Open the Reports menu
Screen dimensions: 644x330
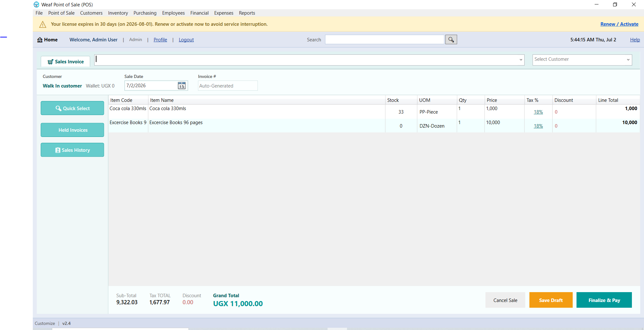tap(247, 13)
